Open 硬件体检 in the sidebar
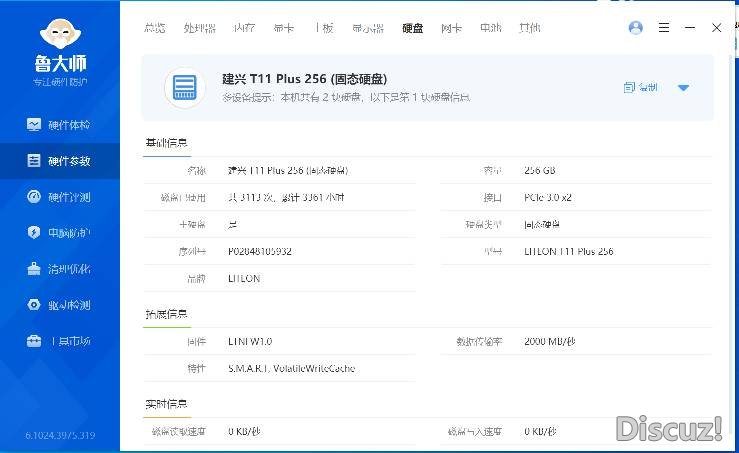The height and width of the screenshot is (453, 739). [x=58, y=125]
